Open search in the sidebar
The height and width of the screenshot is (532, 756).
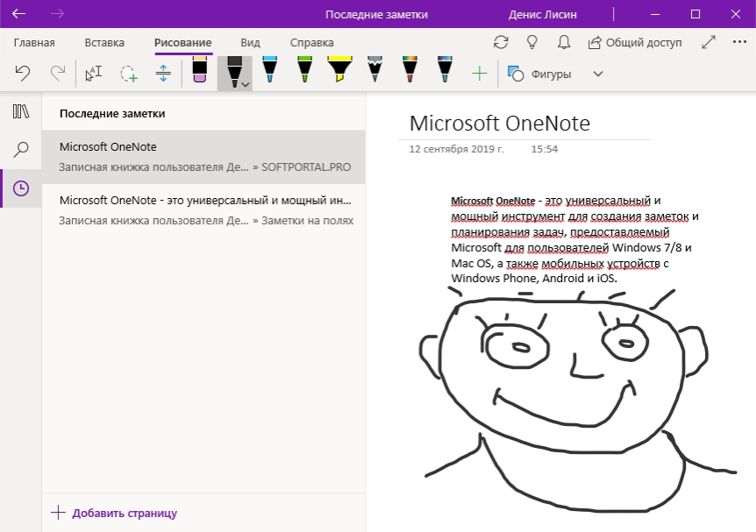21,149
